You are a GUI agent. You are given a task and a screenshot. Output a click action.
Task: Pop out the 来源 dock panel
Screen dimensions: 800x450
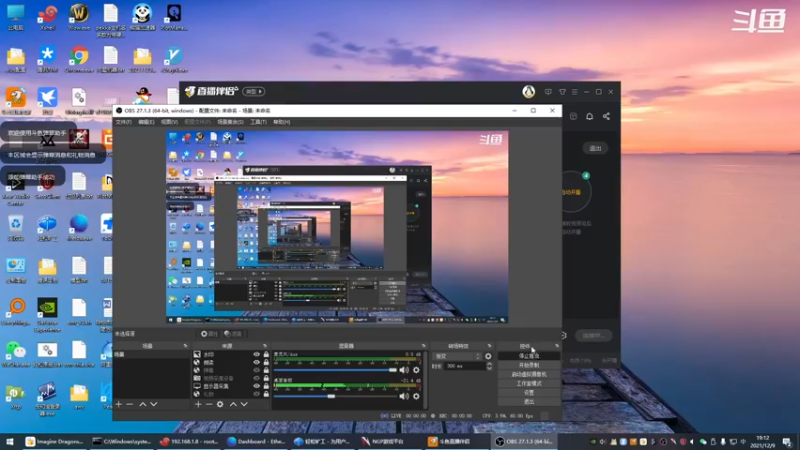(x=265, y=346)
